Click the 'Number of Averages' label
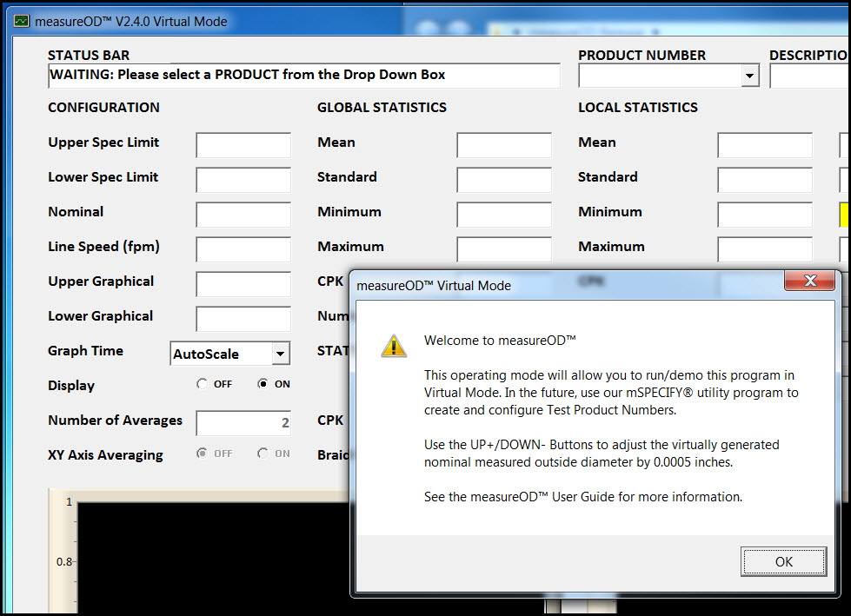Viewport: 851px width, 616px height. click(115, 421)
